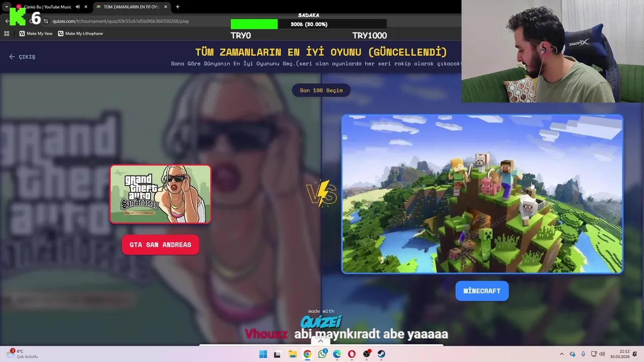644x362 pixels.
Task: Close the TÜM ZAMANLARIN quiz tab
Action: click(x=166, y=7)
